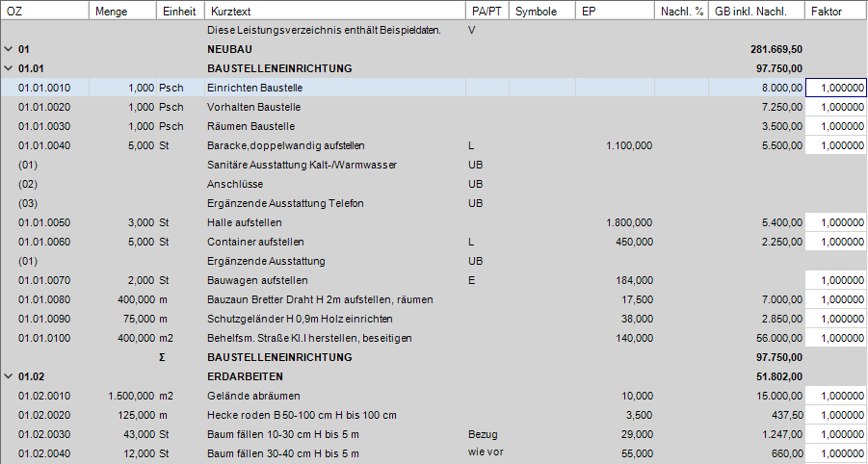868x464 pixels.
Task: Select the Vorhalten Baustelle text
Action: click(254, 107)
